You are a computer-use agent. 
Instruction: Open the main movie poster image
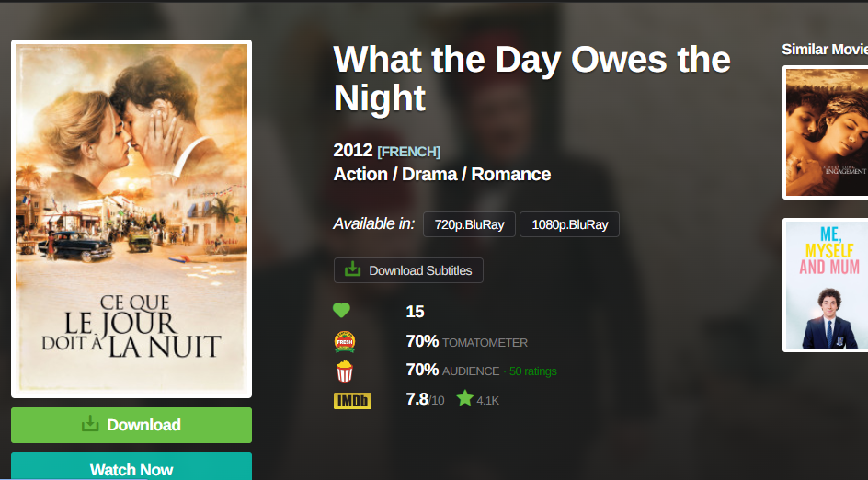131,219
